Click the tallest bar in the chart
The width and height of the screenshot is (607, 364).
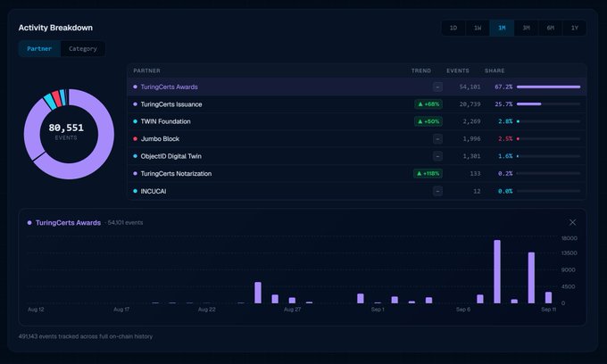[497, 271]
